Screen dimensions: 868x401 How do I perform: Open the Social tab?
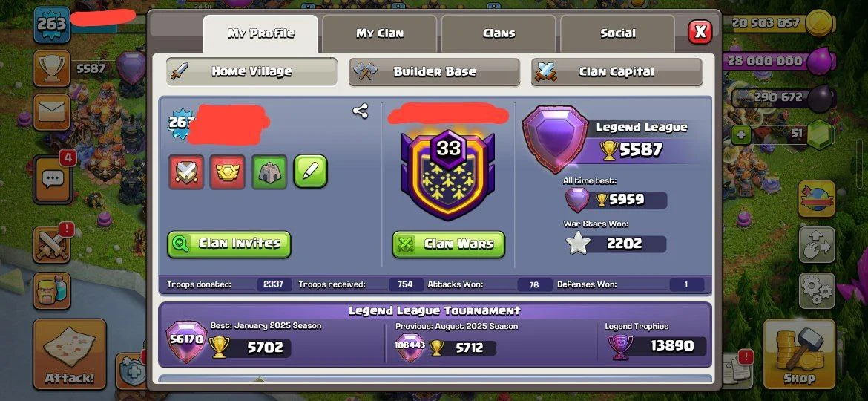click(x=617, y=33)
